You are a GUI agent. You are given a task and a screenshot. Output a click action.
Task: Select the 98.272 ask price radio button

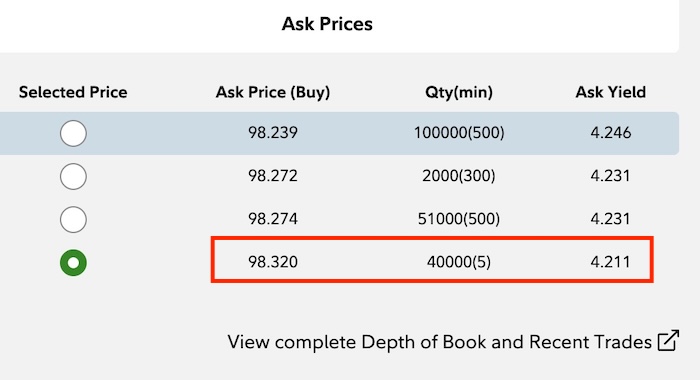pyautogui.click(x=73, y=176)
